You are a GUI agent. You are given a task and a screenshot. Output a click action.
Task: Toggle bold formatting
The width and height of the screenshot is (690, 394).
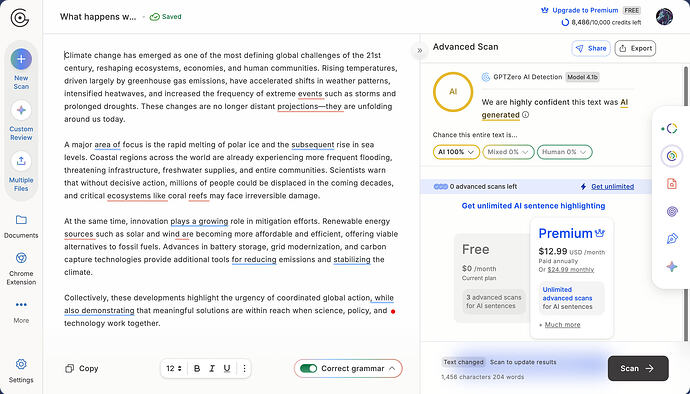tap(197, 368)
